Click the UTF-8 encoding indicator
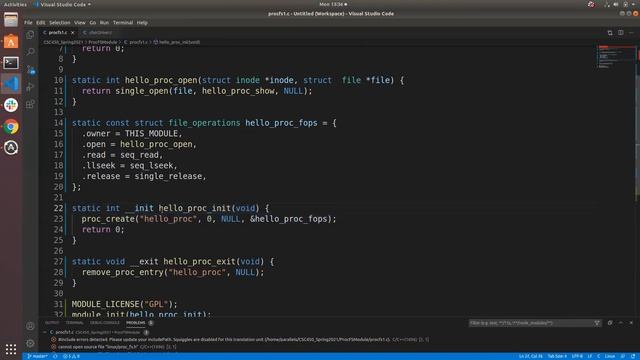The image size is (640, 360). 578,356
